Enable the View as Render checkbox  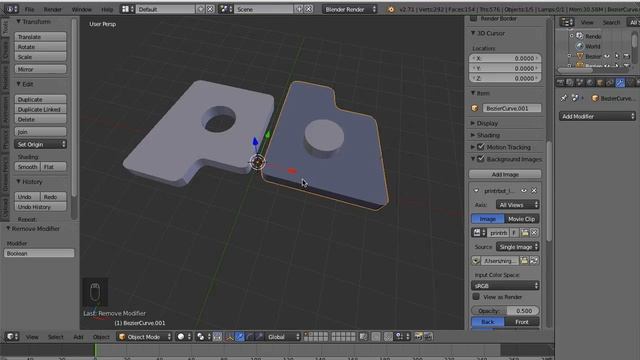[476, 296]
